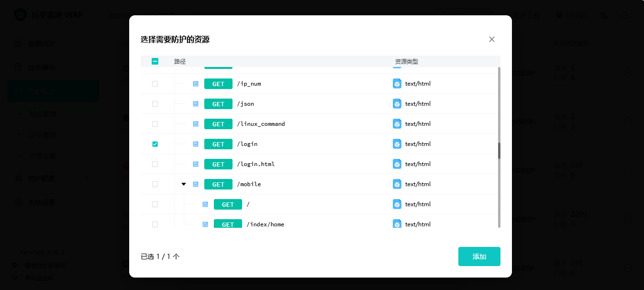Click the html file-type icon in /json row
Viewport: 644px width, 290px height.
(397, 104)
